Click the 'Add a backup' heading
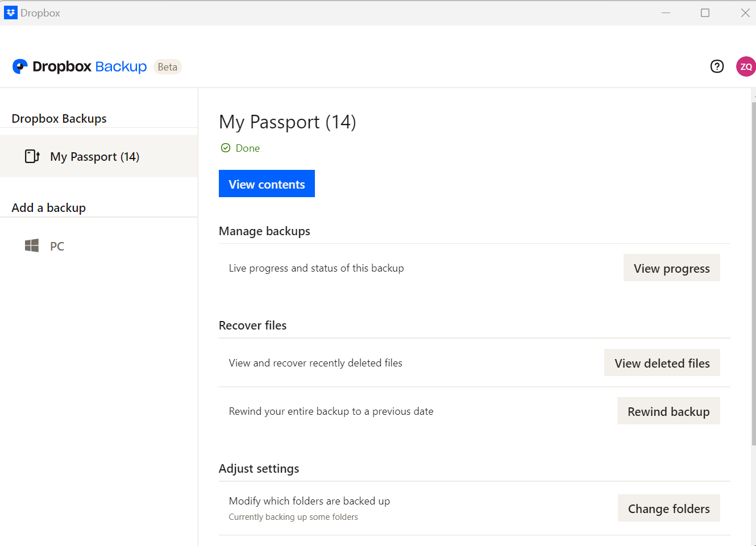756x546 pixels. click(x=49, y=208)
